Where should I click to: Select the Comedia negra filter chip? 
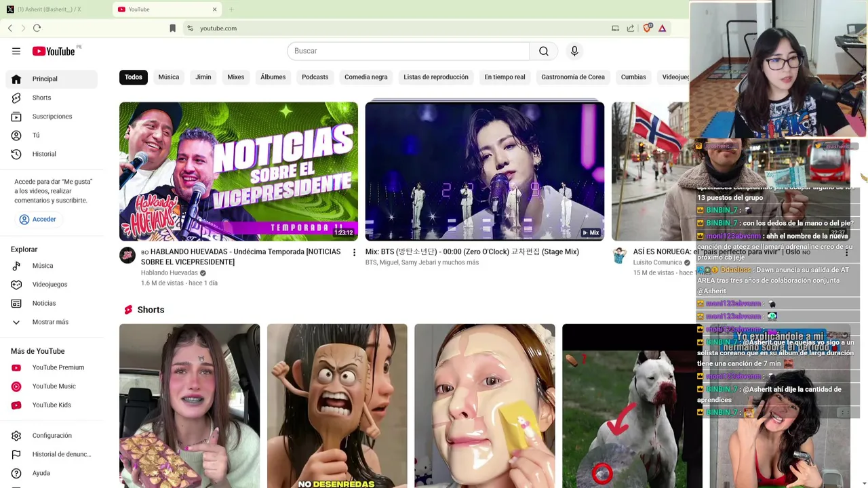pos(366,77)
